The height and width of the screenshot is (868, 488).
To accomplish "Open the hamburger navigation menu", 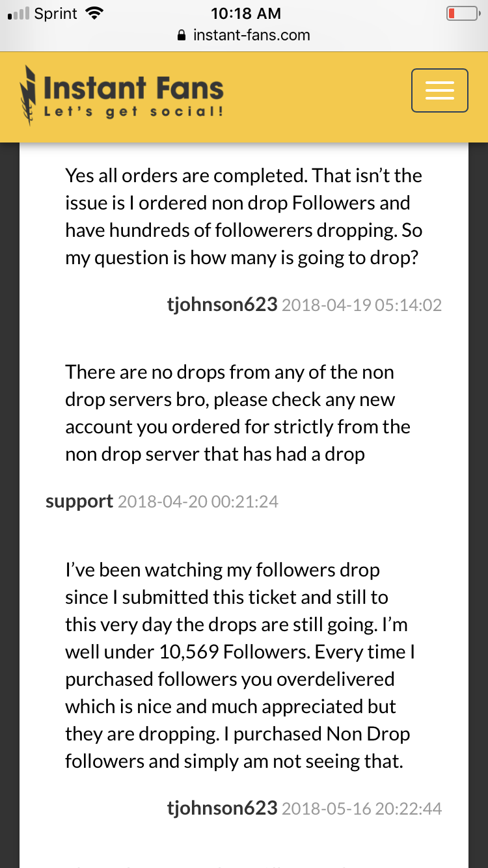I will (440, 90).
